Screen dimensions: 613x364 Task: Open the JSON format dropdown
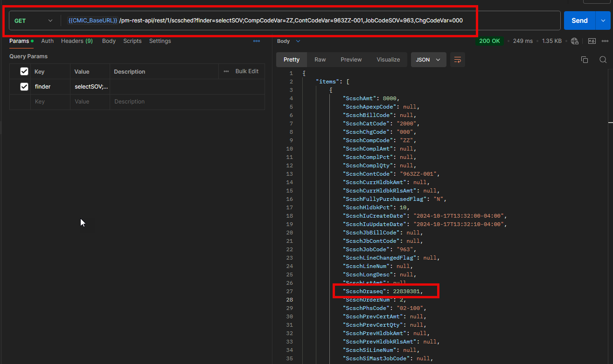[x=428, y=60]
